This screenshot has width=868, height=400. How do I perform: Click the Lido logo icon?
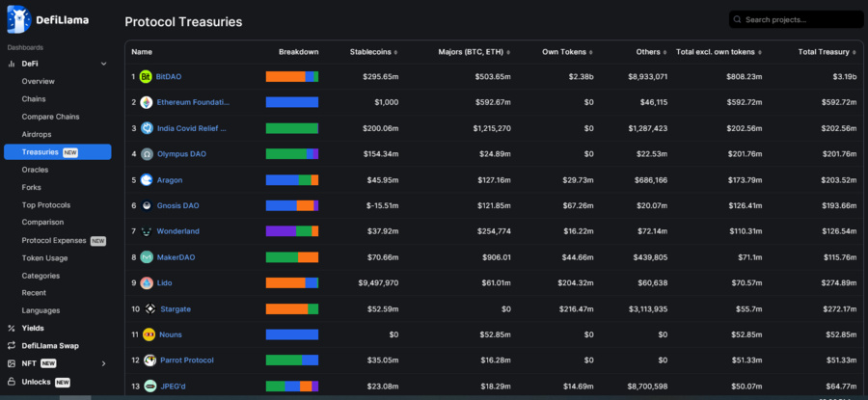pyautogui.click(x=147, y=282)
